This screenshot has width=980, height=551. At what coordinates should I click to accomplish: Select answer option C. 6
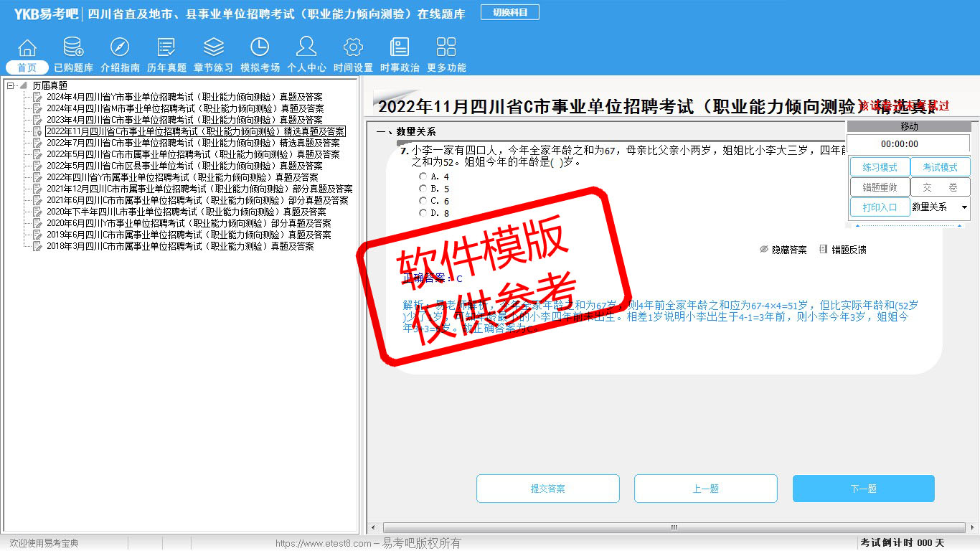(x=423, y=201)
